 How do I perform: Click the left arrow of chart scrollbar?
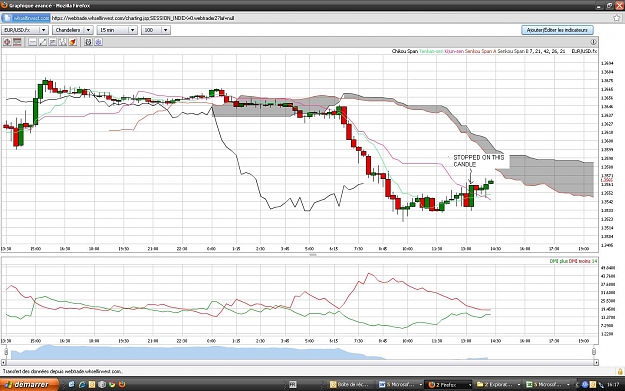pyautogui.click(x=4, y=362)
